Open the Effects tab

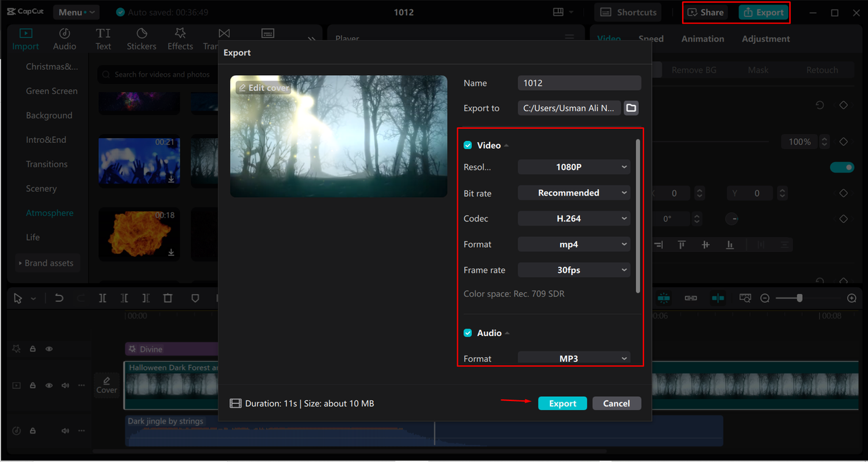(x=180, y=39)
